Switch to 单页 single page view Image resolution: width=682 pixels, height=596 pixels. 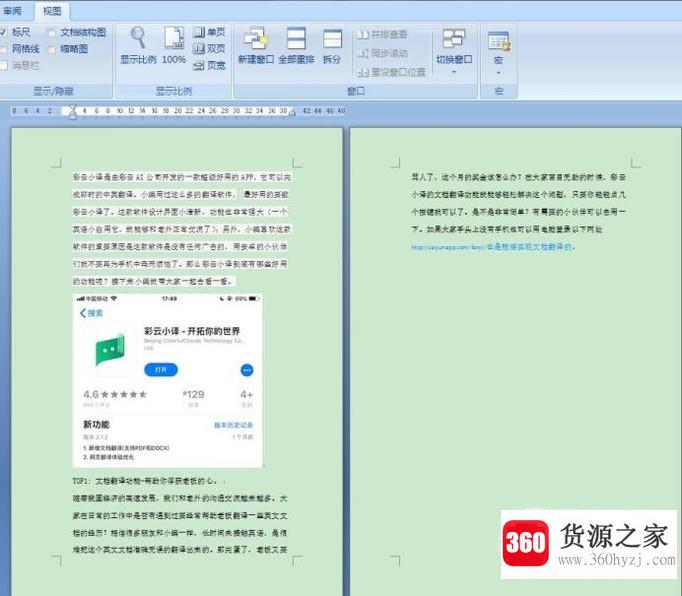[209, 32]
